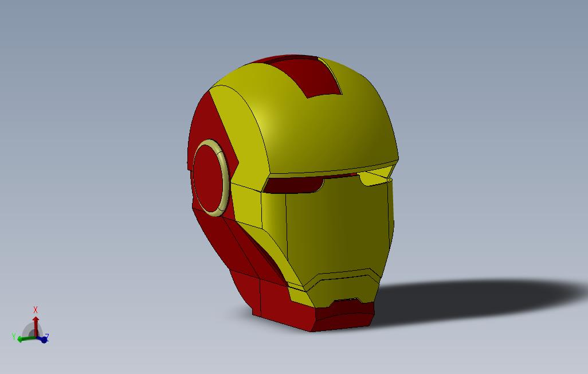Click the red X axis arrow of the triad

click(x=36, y=326)
